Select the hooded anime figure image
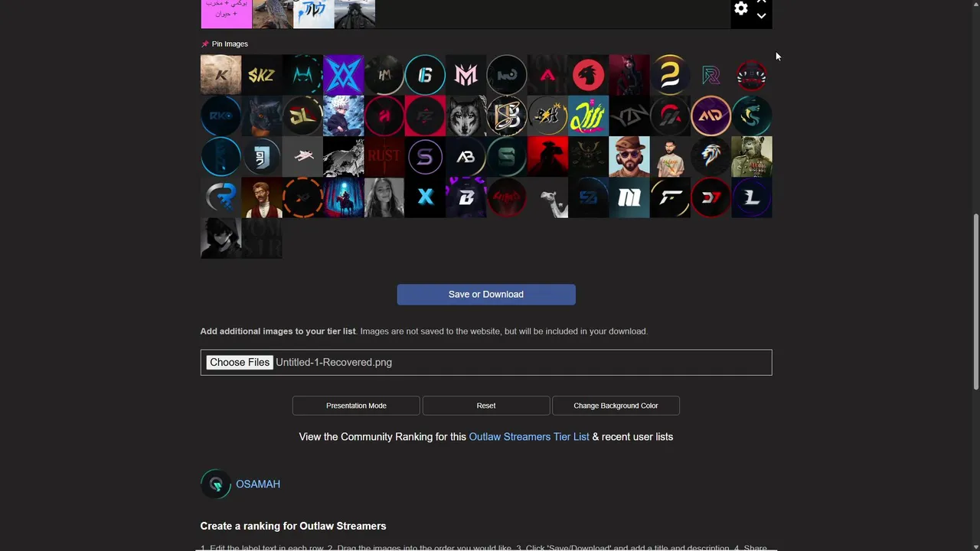980x551 pixels. coord(220,238)
